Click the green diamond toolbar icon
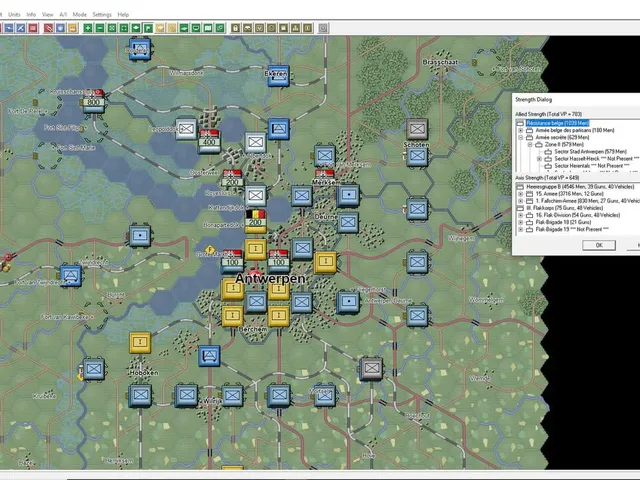 (x=136, y=28)
